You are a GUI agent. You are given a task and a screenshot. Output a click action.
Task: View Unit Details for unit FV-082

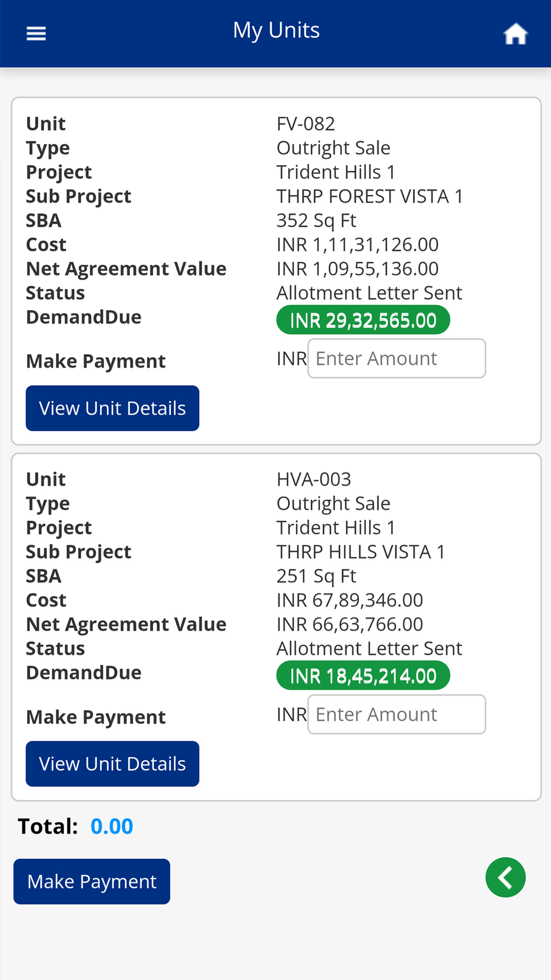tap(112, 408)
